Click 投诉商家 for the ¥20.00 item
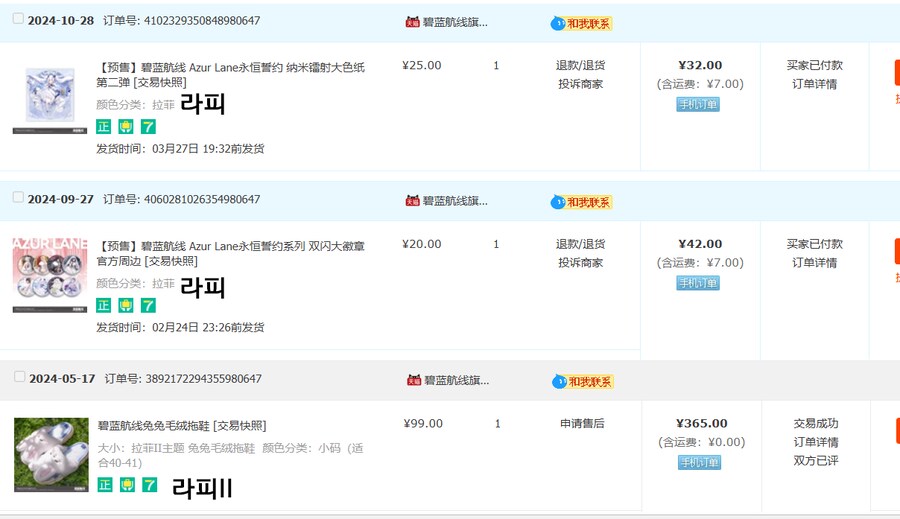The width and height of the screenshot is (900, 519). click(580, 262)
